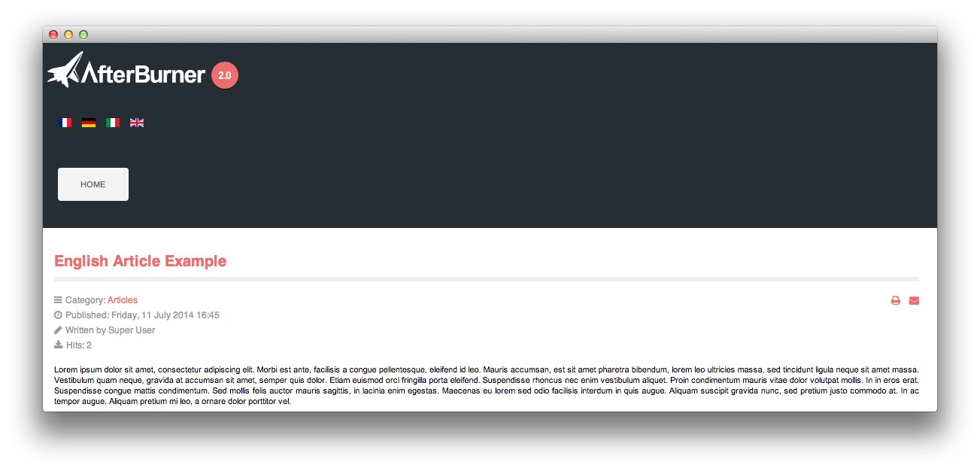Switch to English via UK flag

[137, 123]
